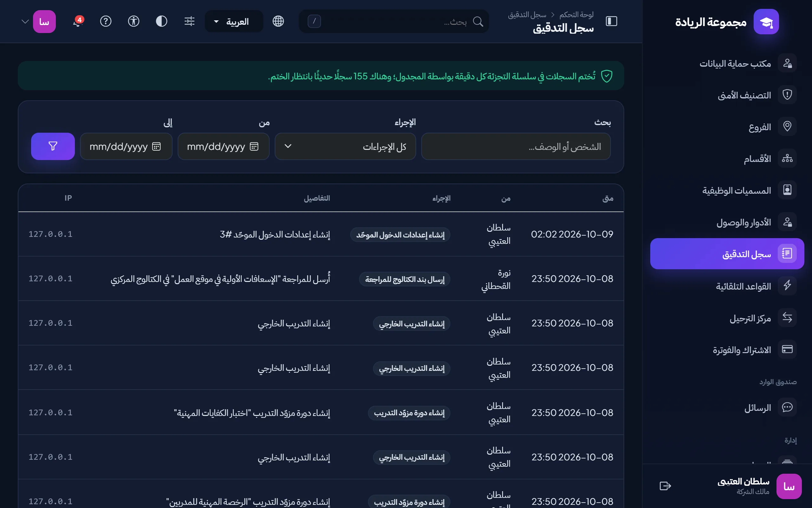Click the IP column header
The image size is (812, 508).
(68, 198)
